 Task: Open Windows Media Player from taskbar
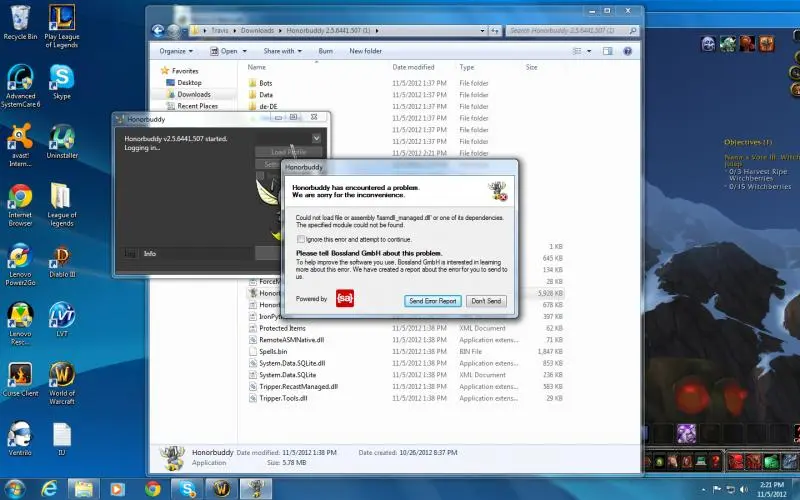coord(117,489)
